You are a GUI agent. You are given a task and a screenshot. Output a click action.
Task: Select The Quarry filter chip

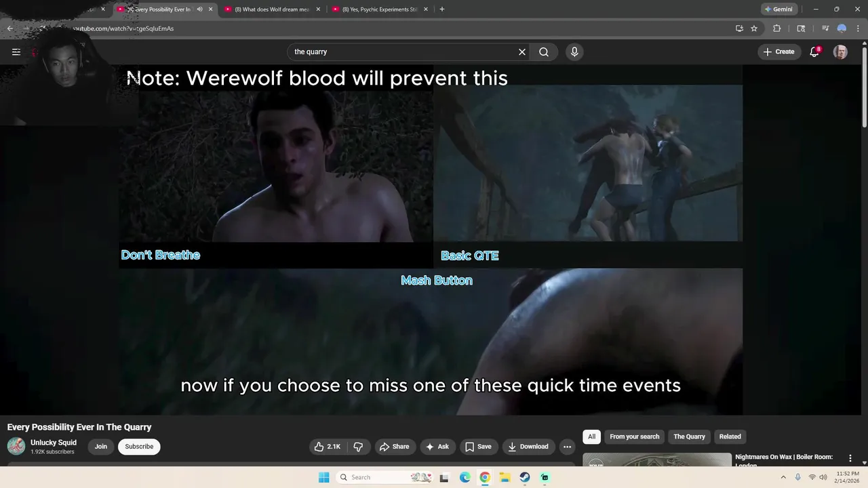point(689,436)
